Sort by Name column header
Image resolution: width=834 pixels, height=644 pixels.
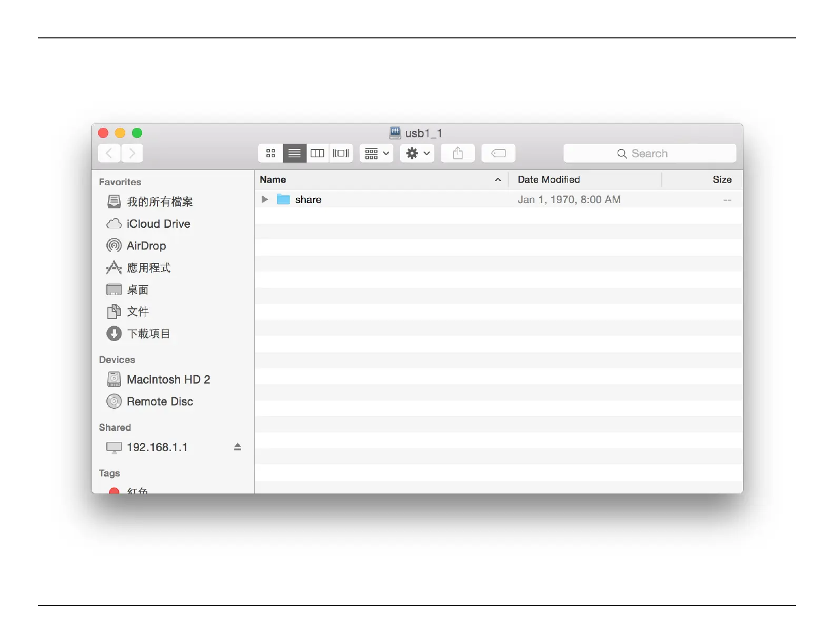(273, 179)
